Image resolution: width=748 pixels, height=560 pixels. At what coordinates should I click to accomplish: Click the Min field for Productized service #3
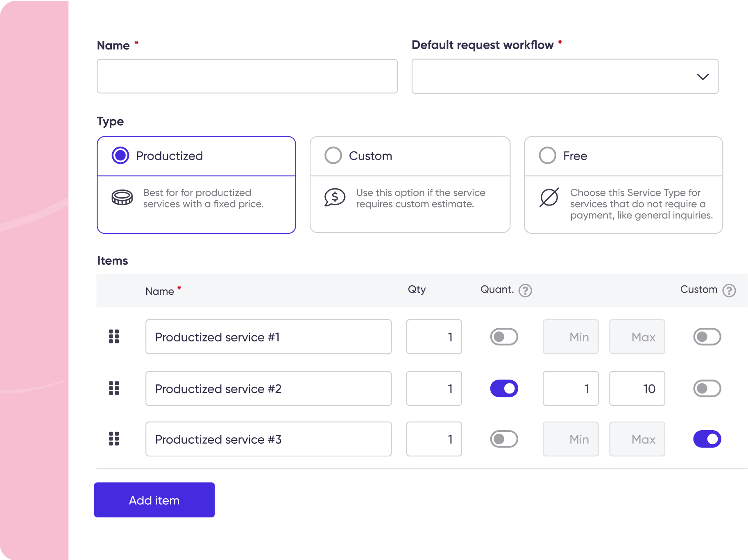click(571, 439)
